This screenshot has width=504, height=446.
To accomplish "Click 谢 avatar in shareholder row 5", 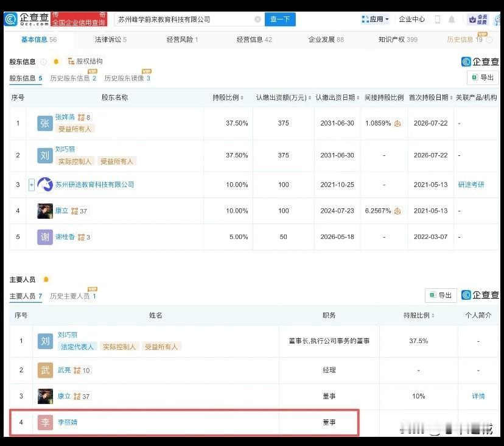I will pyautogui.click(x=45, y=237).
